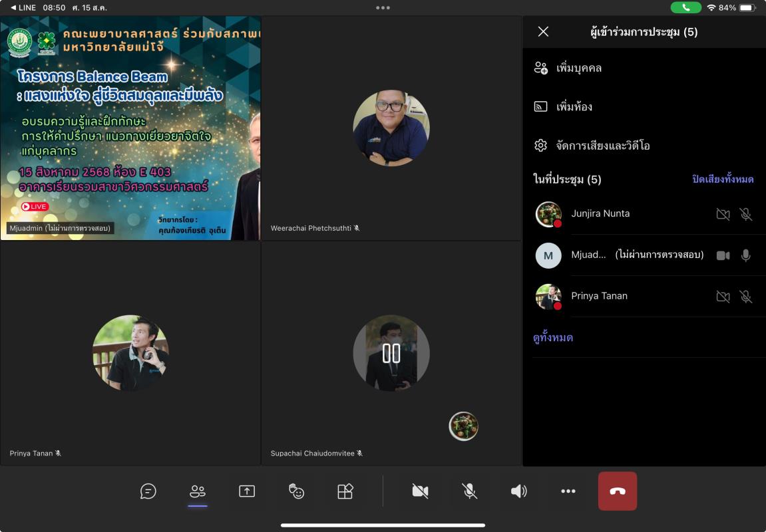
Task: Select เพิ่มห้อง to add a room
Action: pos(574,107)
